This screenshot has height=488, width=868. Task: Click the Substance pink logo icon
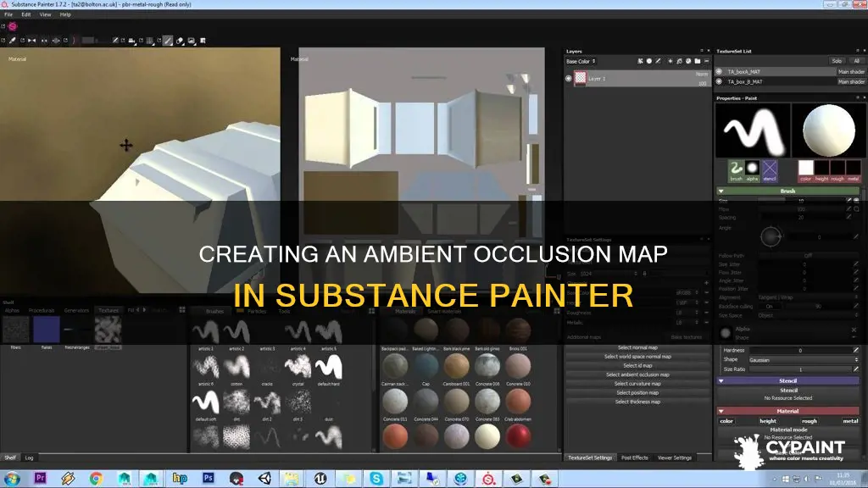12,26
